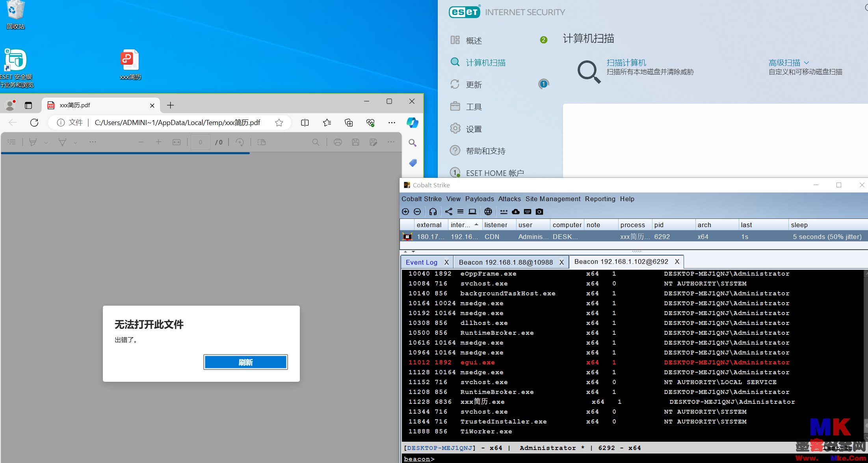This screenshot has height=463, width=868.
Task: Switch to session table view icon
Action: coord(460,212)
